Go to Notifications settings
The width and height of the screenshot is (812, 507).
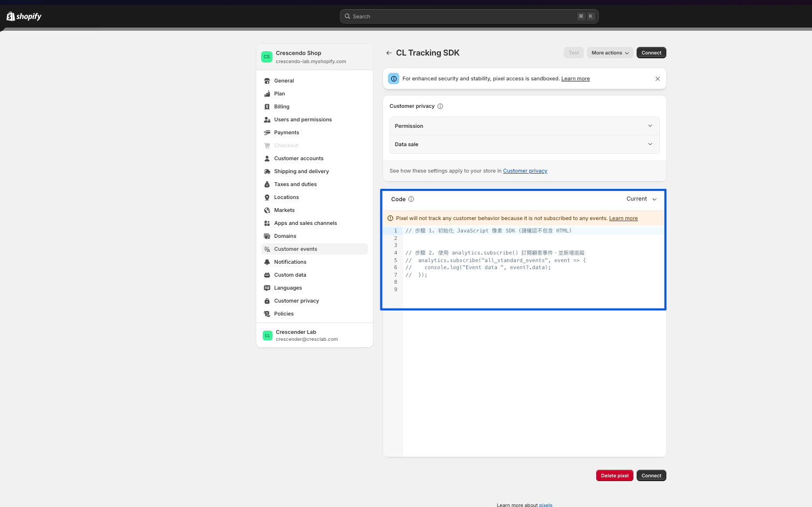coord(290,262)
